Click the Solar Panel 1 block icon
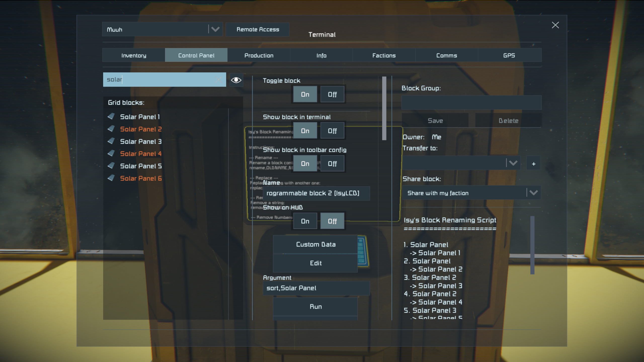 pos(111,116)
